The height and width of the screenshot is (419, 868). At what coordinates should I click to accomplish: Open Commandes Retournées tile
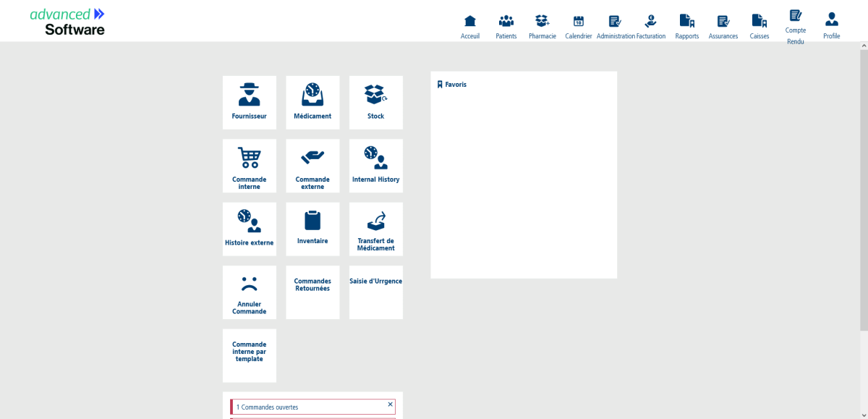312,292
